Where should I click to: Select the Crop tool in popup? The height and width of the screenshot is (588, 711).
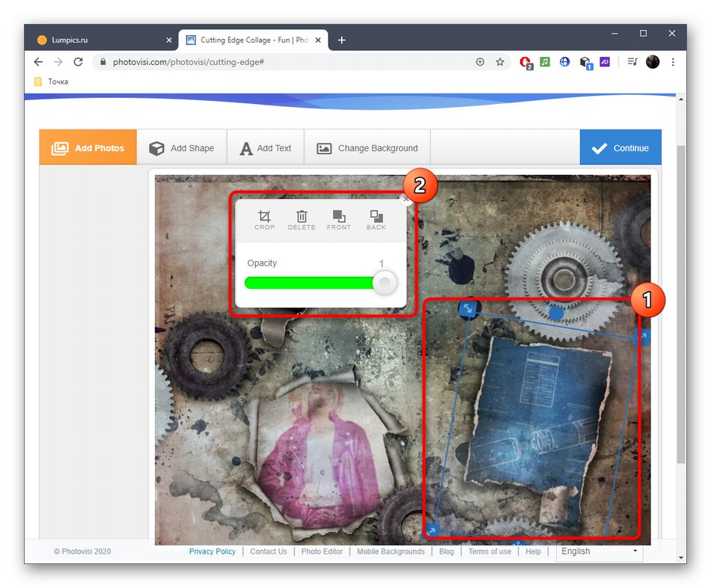[264, 220]
